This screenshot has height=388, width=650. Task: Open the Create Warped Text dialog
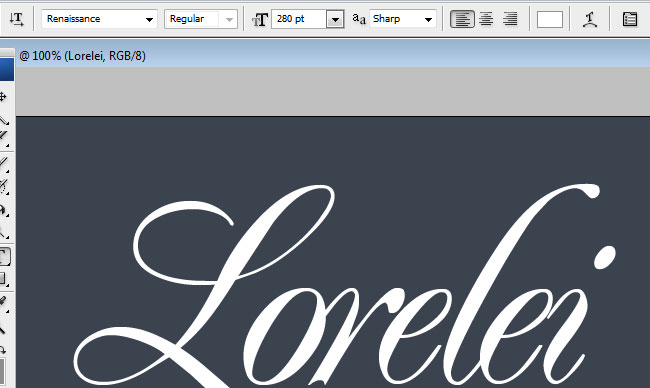click(x=590, y=19)
